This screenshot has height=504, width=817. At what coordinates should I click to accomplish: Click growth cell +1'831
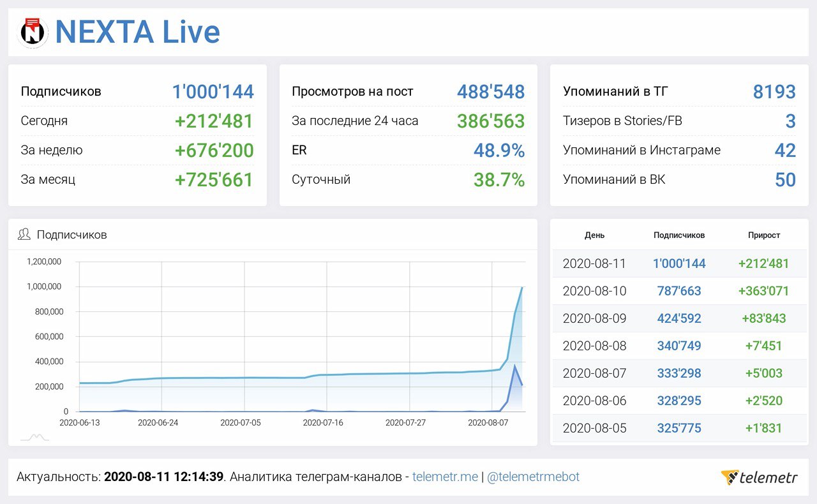763,428
